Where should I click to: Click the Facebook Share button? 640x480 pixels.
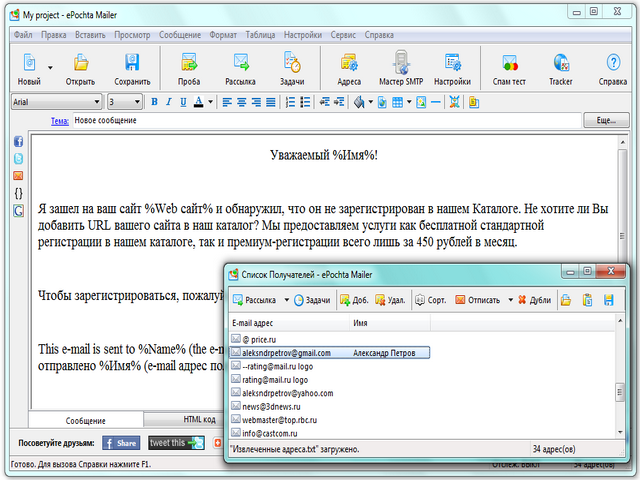coord(121,443)
